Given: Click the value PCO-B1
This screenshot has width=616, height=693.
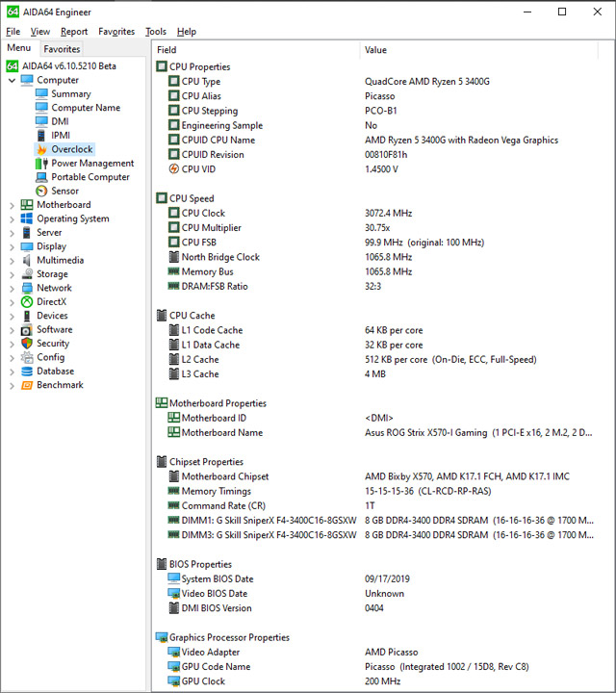Looking at the screenshot, I should click(381, 111).
